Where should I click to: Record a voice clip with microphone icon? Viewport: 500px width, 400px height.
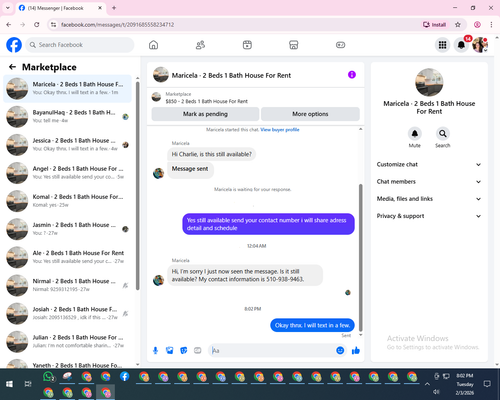155,350
